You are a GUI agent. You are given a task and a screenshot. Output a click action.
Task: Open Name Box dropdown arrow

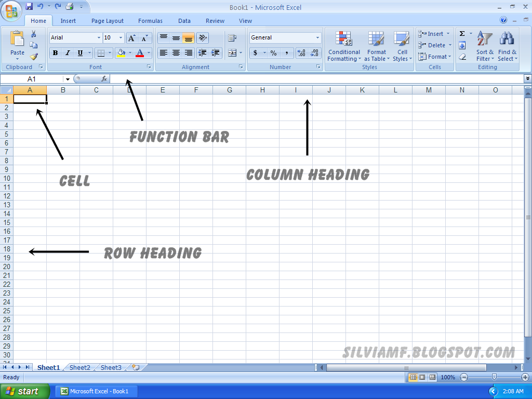68,79
